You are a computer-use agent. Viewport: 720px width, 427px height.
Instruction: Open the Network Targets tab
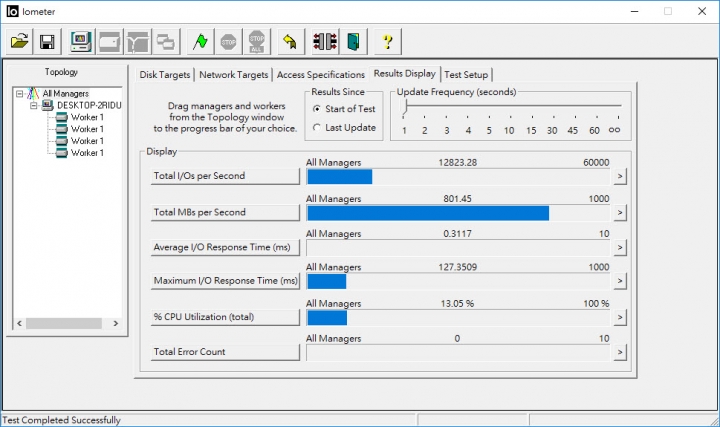tap(234, 75)
